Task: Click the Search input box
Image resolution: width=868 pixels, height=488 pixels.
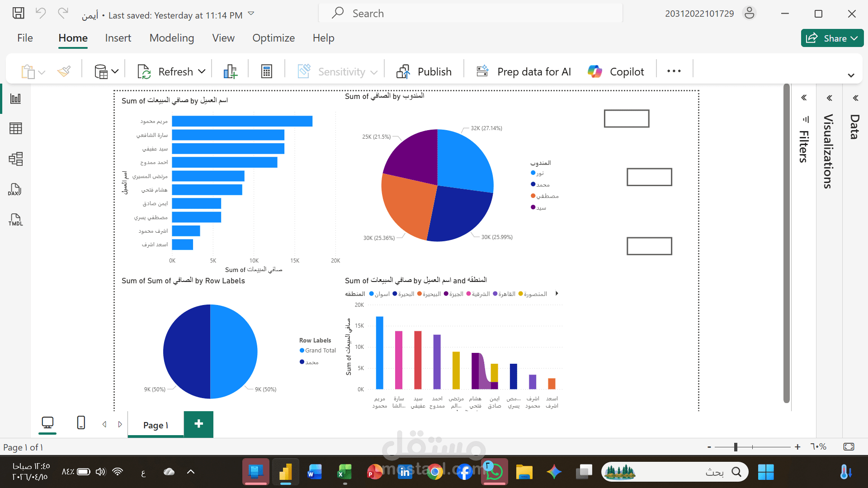Action: (470, 14)
